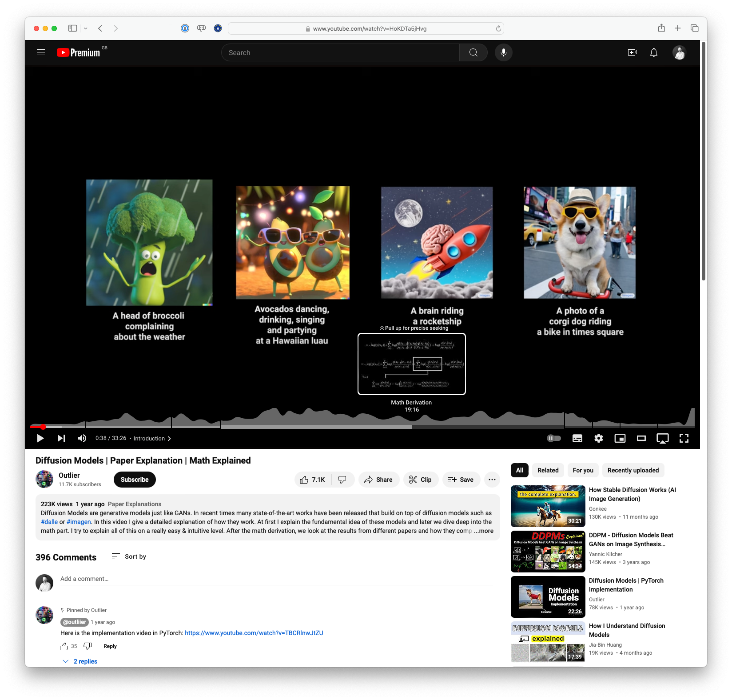Image resolution: width=732 pixels, height=700 pixels.
Task: Mute the video volume
Action: [x=82, y=438]
